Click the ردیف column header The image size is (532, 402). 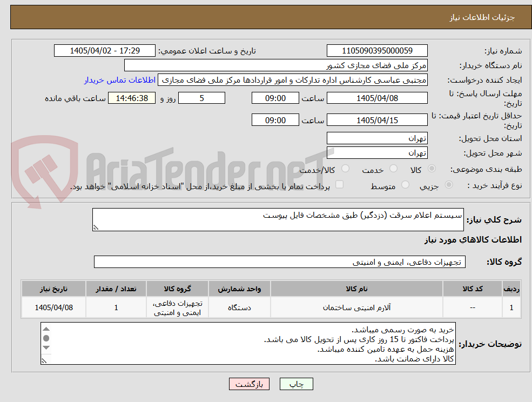tap(511, 289)
